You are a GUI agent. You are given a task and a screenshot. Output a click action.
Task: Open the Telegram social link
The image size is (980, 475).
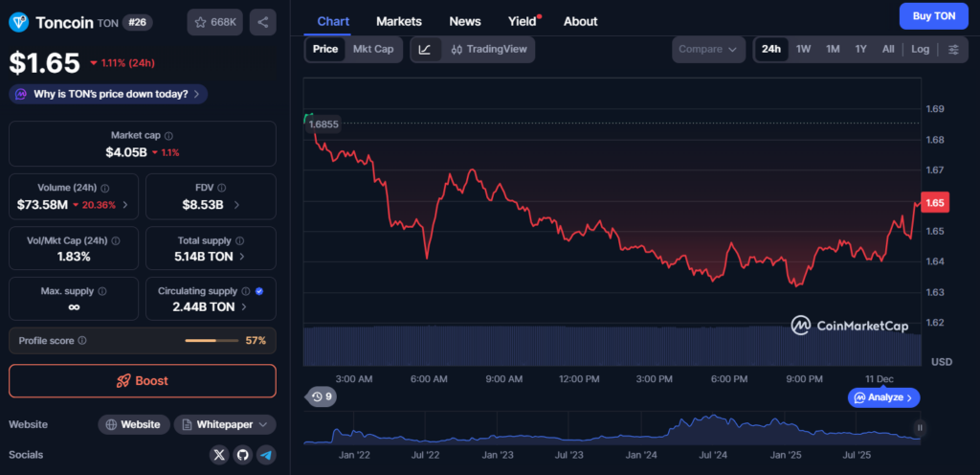click(x=266, y=455)
